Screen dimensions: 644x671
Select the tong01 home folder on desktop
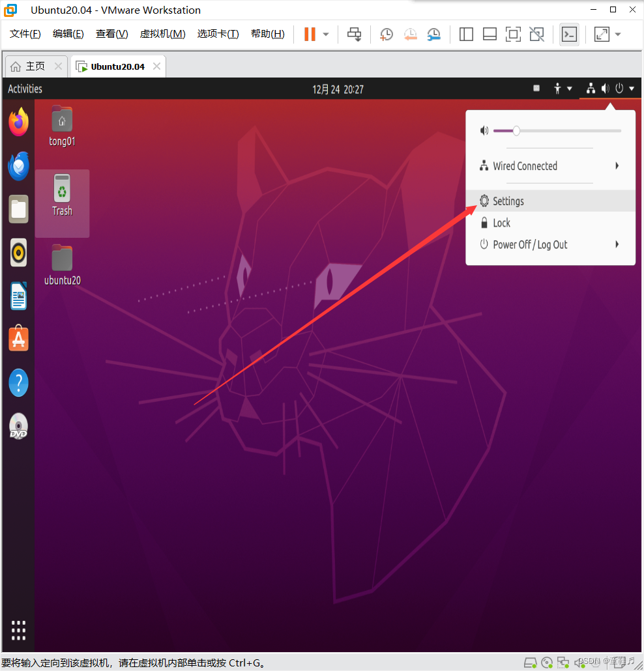[62, 126]
